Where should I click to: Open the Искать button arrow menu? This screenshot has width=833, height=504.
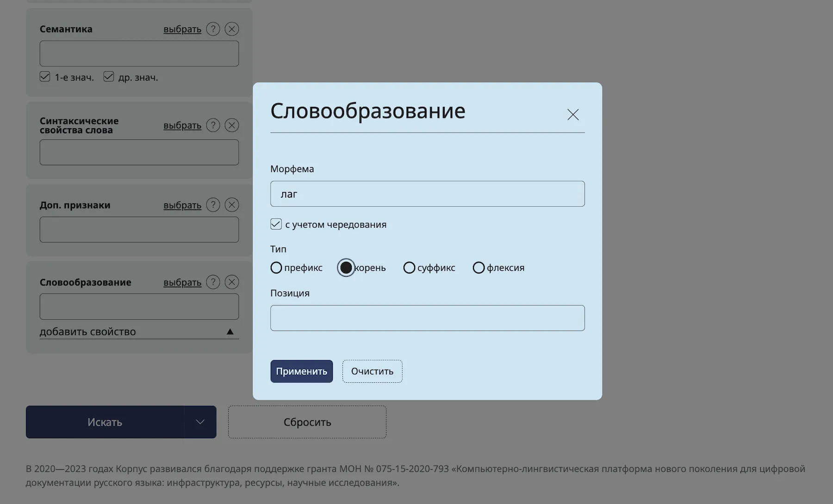pyautogui.click(x=200, y=422)
